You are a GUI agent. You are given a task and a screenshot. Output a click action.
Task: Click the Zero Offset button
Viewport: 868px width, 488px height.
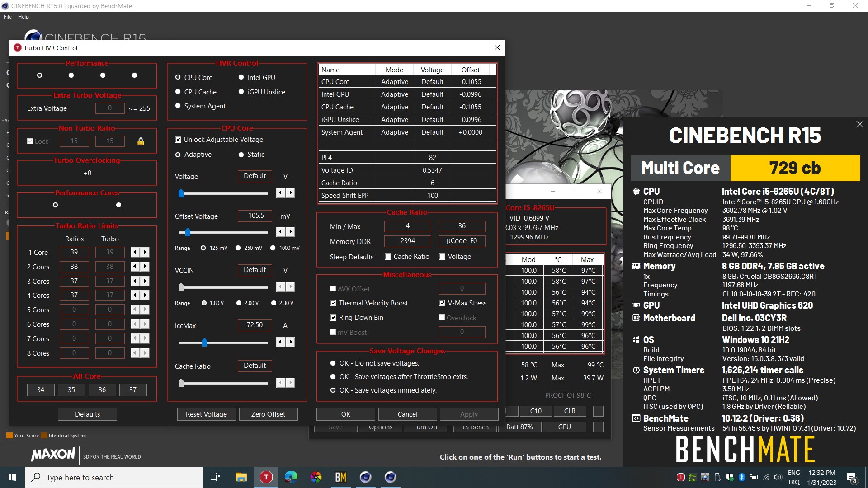268,414
